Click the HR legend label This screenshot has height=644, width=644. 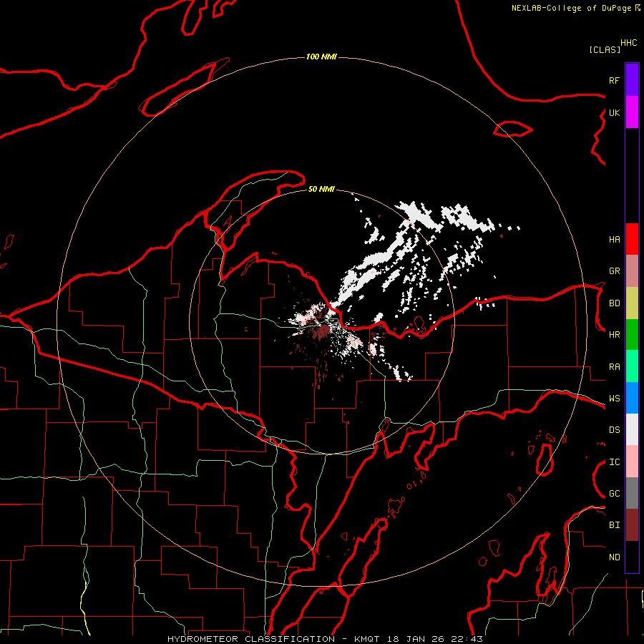614,335
